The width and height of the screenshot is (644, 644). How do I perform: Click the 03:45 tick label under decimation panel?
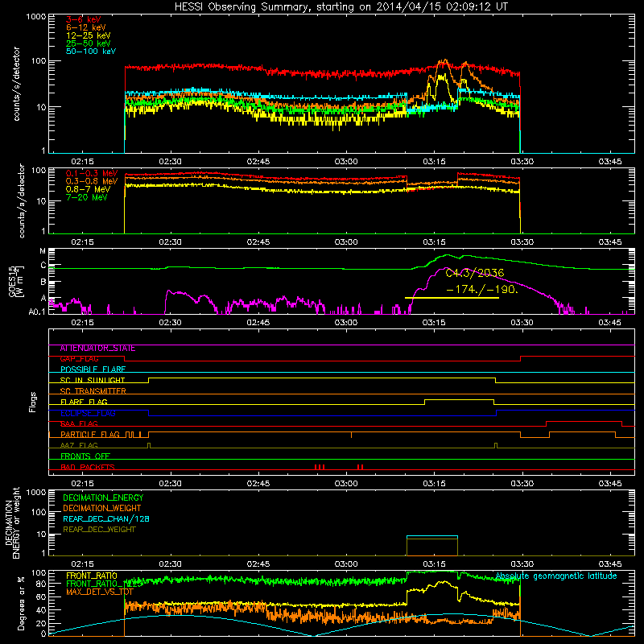tap(610, 564)
